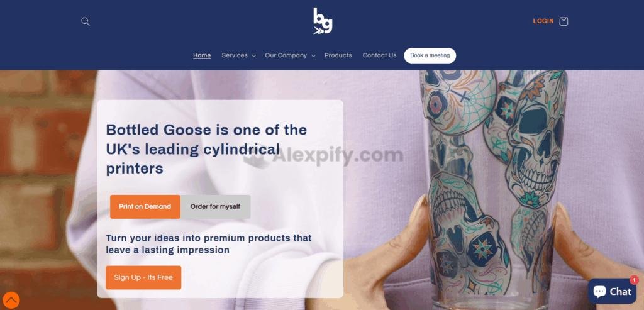The width and height of the screenshot is (644, 310).
Task: Click the Book a meeting button
Action: point(430,55)
